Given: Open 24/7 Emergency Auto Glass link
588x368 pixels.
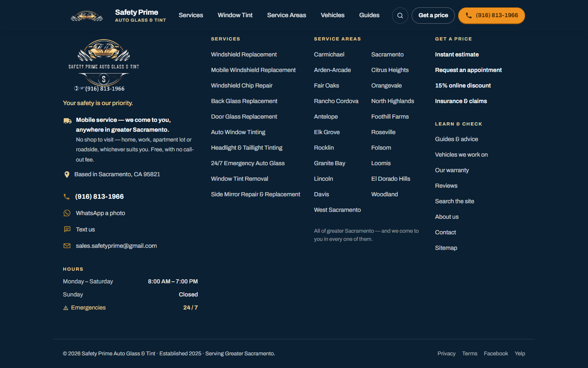Looking at the screenshot, I should tap(248, 163).
